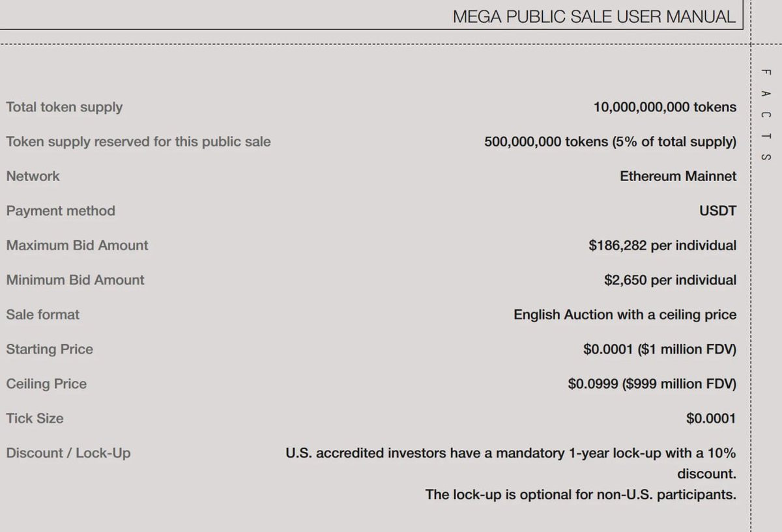
Task: Click the MEGA PUBLIC SALE USER MANUAL title
Action: [594, 16]
